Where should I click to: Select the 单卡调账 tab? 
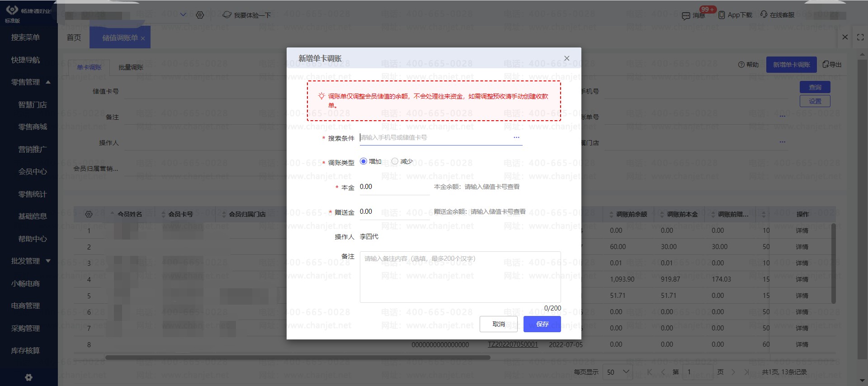pyautogui.click(x=89, y=67)
